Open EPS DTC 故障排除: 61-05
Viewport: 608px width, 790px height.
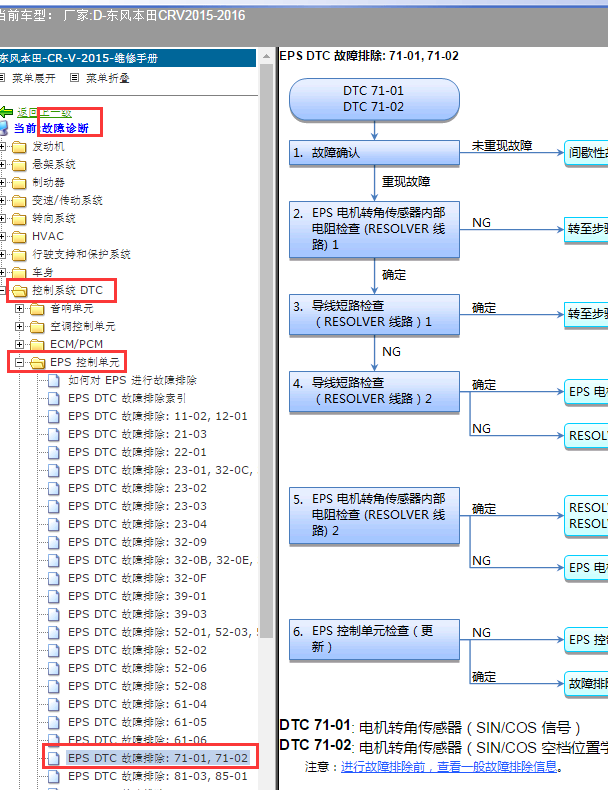[x=138, y=722]
